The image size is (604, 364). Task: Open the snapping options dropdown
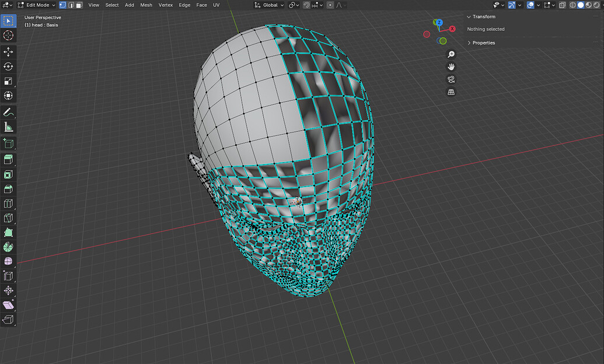click(x=317, y=5)
